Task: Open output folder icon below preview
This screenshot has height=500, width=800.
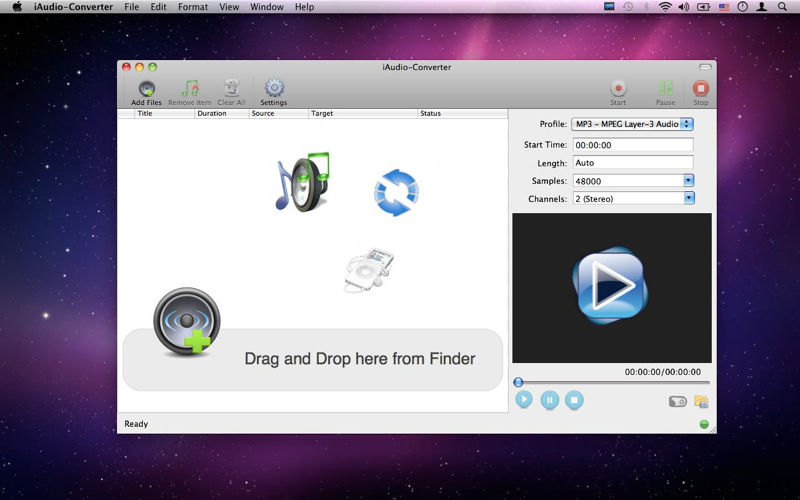Action: [702, 402]
